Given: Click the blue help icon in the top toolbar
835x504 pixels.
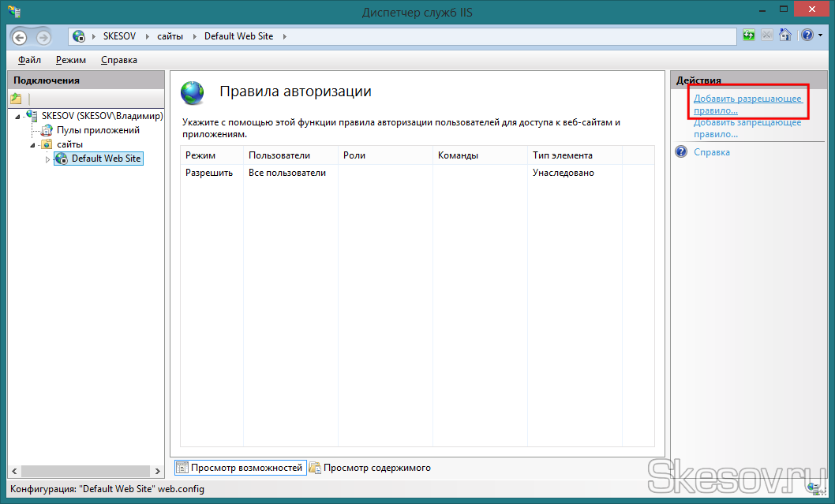Looking at the screenshot, I should [x=806, y=35].
